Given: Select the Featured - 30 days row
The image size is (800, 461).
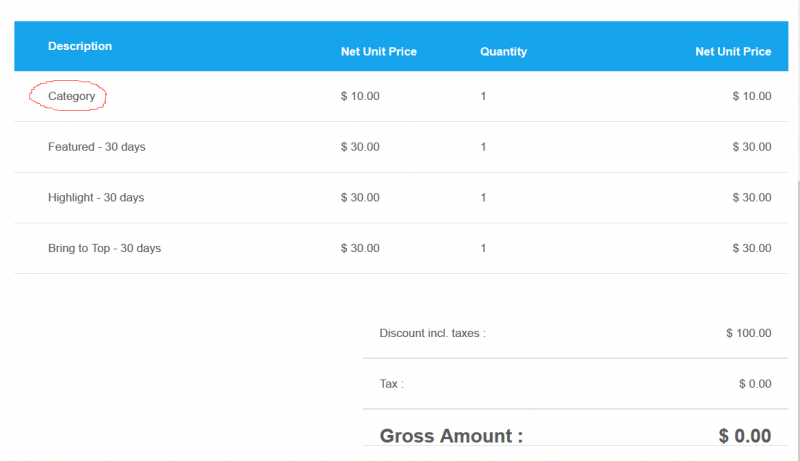Looking at the screenshot, I should point(401,147).
